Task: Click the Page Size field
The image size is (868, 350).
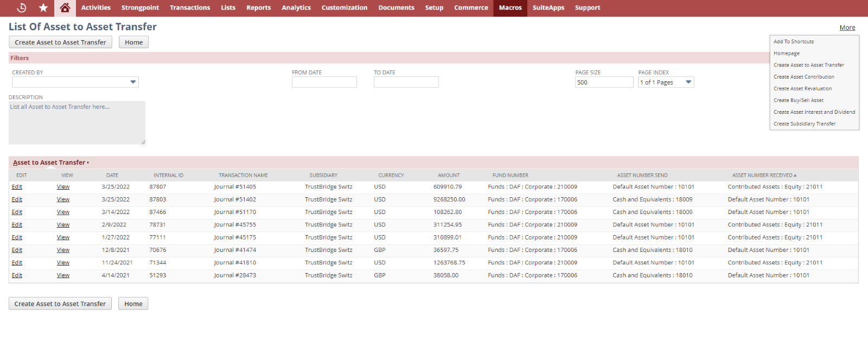Action: click(603, 82)
